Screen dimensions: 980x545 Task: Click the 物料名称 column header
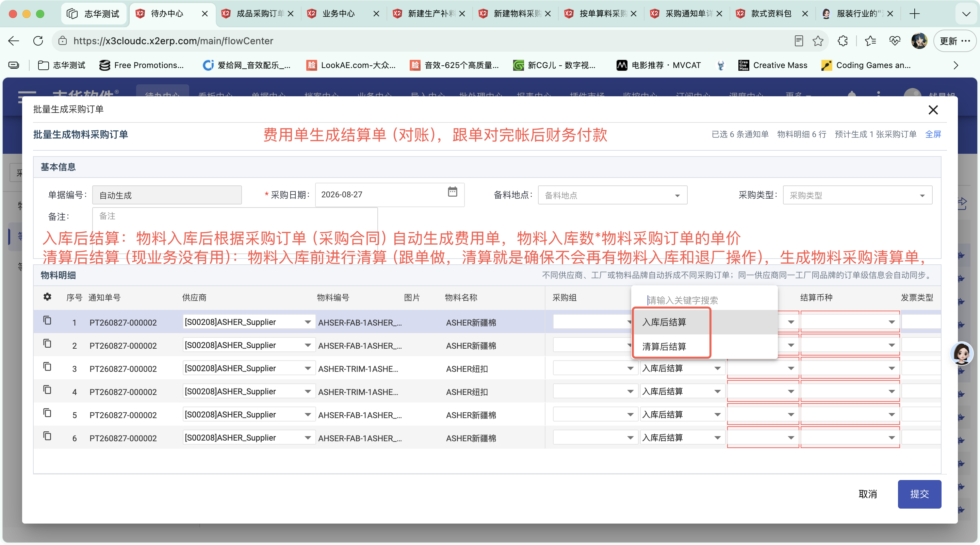click(461, 298)
